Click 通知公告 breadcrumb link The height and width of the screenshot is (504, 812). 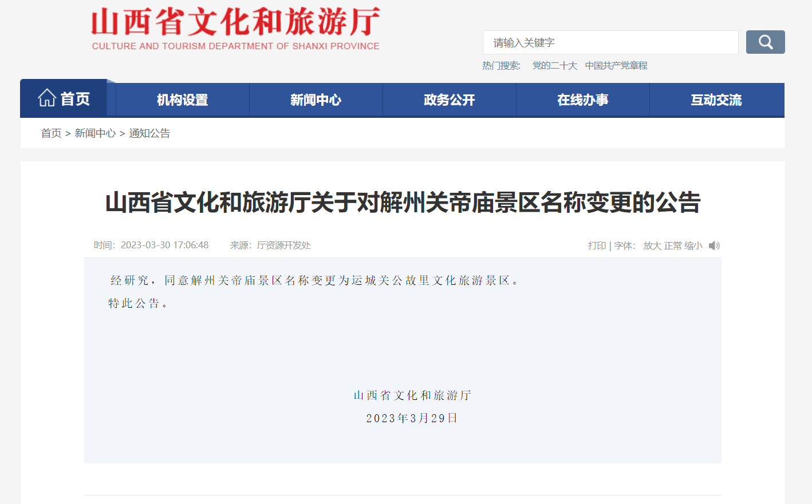149,133
